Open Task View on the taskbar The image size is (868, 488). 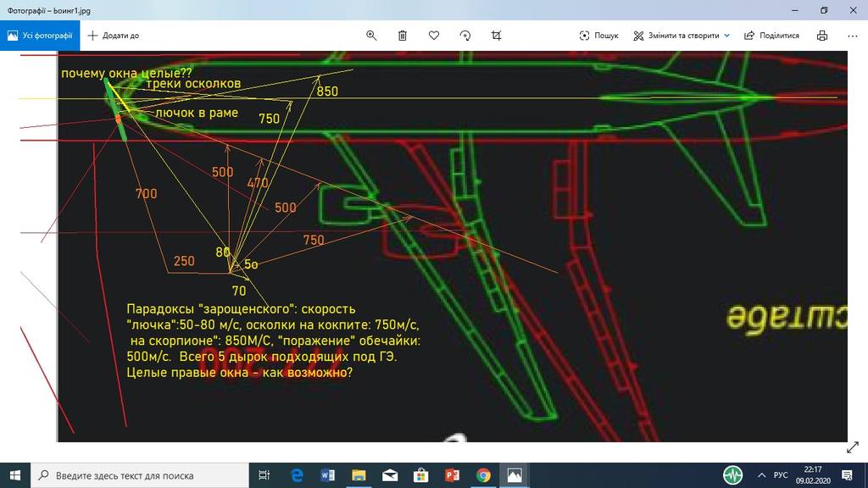point(264,475)
